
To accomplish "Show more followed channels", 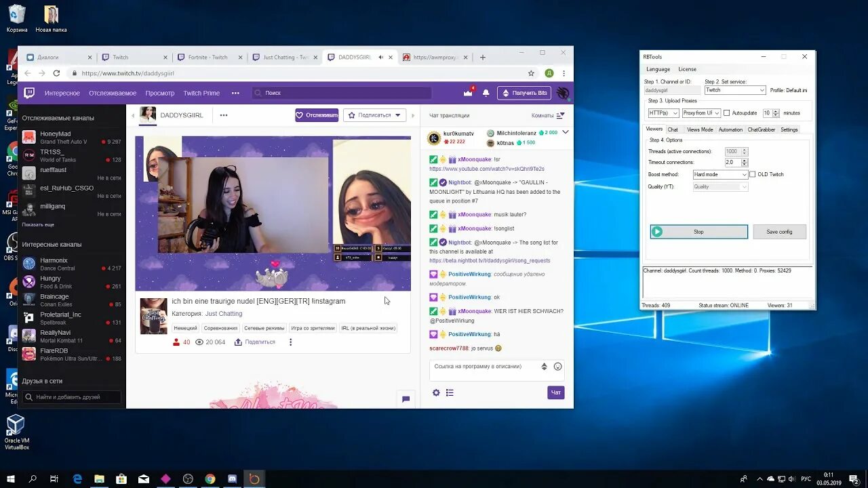I will coord(38,224).
